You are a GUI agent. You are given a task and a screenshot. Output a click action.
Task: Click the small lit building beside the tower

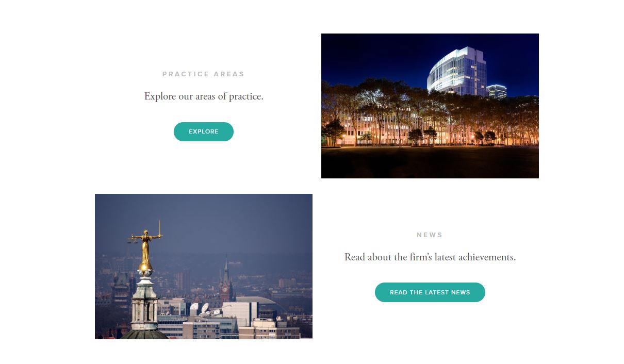[x=497, y=91]
